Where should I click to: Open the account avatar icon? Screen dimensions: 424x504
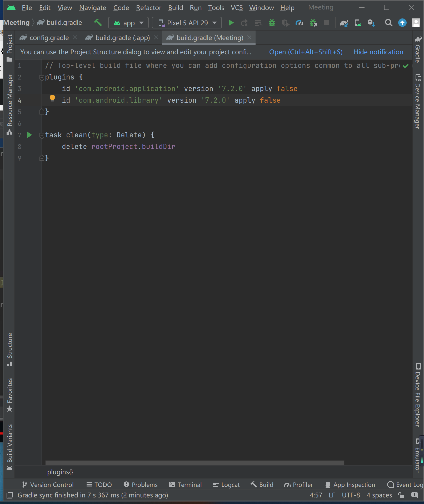[x=416, y=23]
